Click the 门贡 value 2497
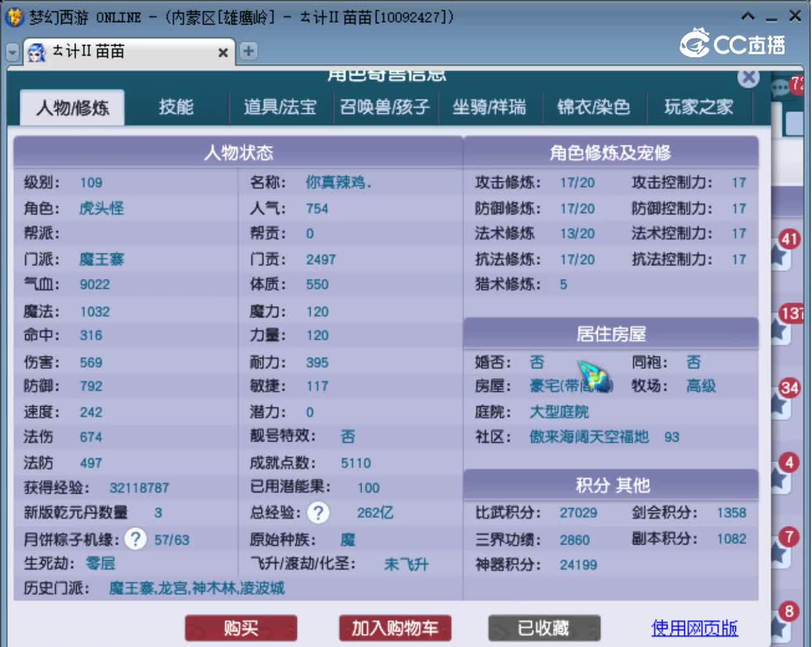This screenshot has width=812, height=647. tap(320, 259)
